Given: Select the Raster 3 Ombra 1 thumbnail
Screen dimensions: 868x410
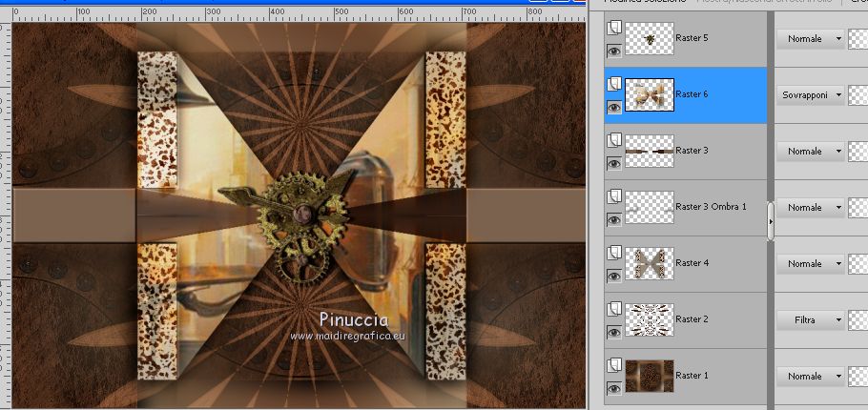Looking at the screenshot, I should coord(650,208).
